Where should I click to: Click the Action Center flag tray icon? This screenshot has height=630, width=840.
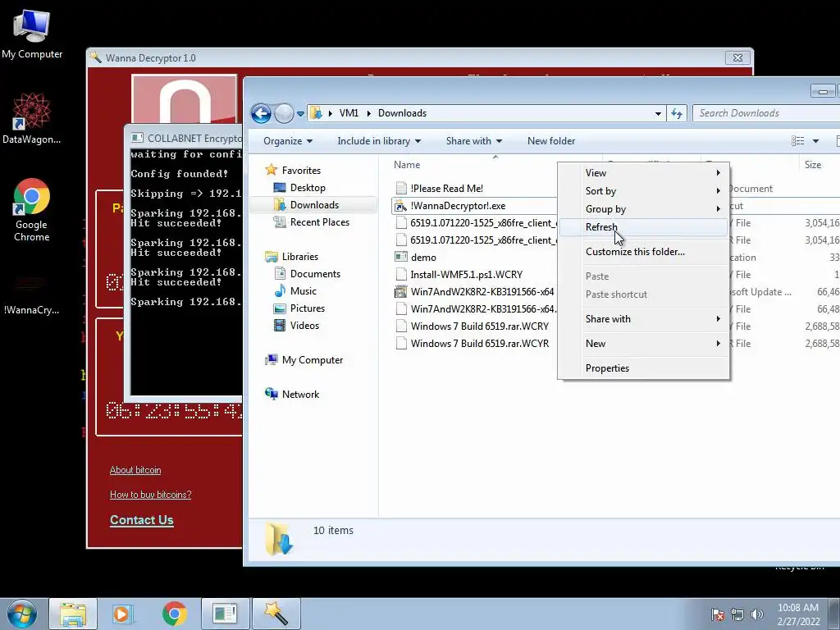pyautogui.click(x=718, y=614)
